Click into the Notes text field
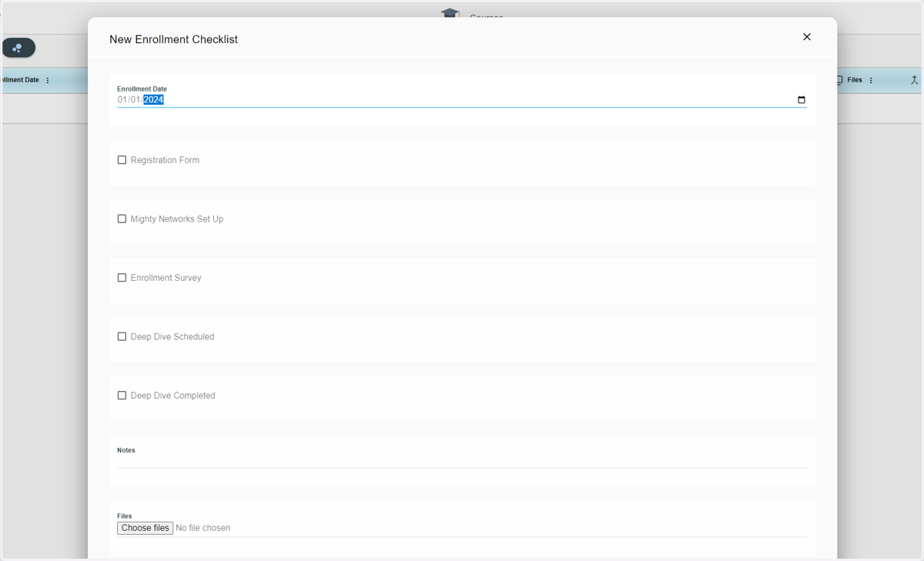 pos(462,461)
